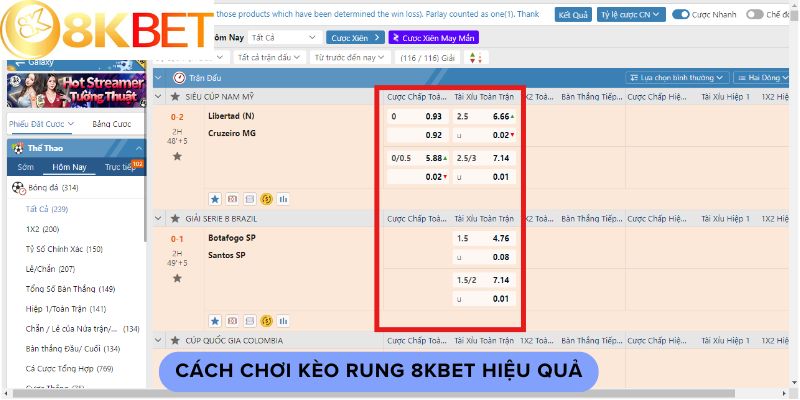Favorite the Libertad vs Cruzeiro match star
Viewport: 800px width, 400px height.
click(177, 156)
